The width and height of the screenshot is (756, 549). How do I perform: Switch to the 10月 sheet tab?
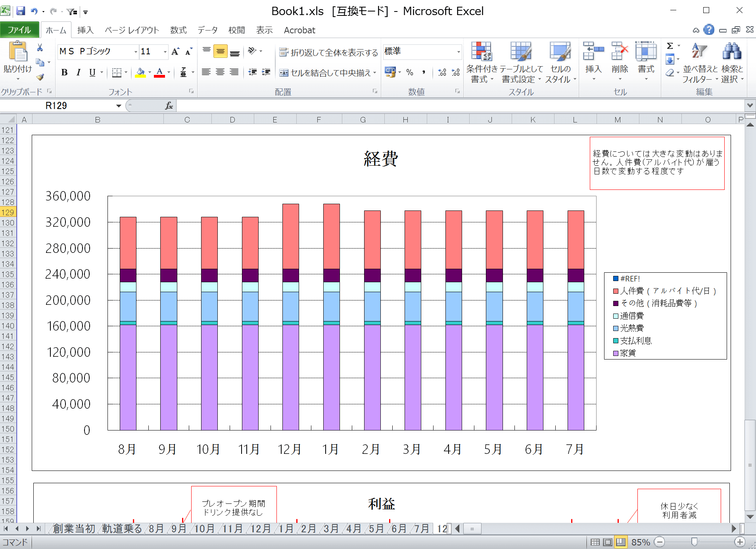(x=204, y=529)
